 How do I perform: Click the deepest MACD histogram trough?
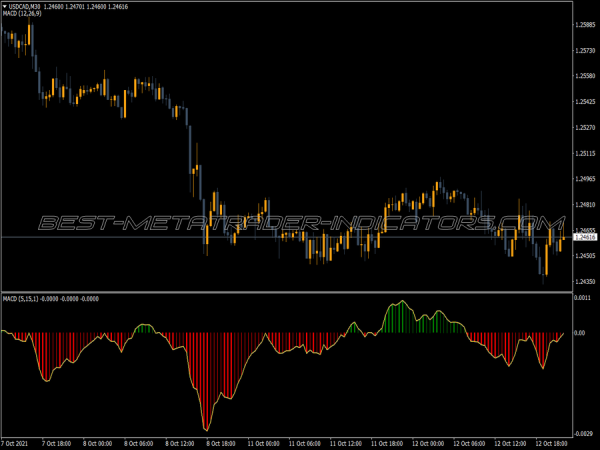207,383
